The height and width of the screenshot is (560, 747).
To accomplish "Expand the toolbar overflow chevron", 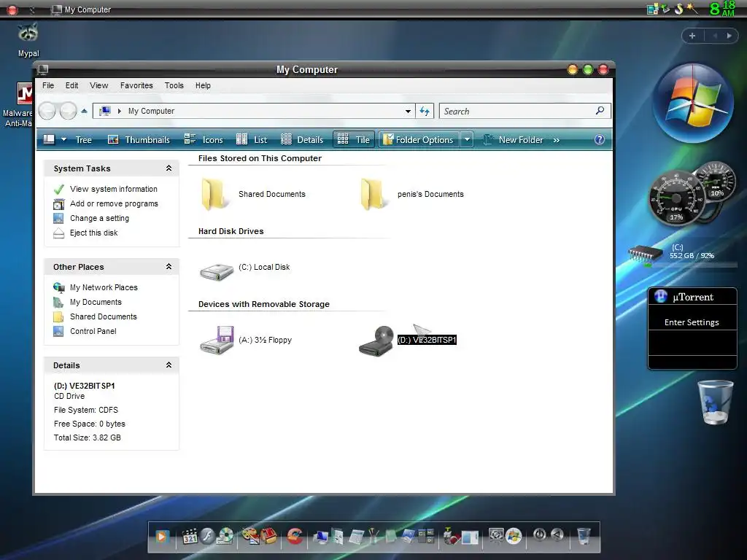I will click(556, 140).
